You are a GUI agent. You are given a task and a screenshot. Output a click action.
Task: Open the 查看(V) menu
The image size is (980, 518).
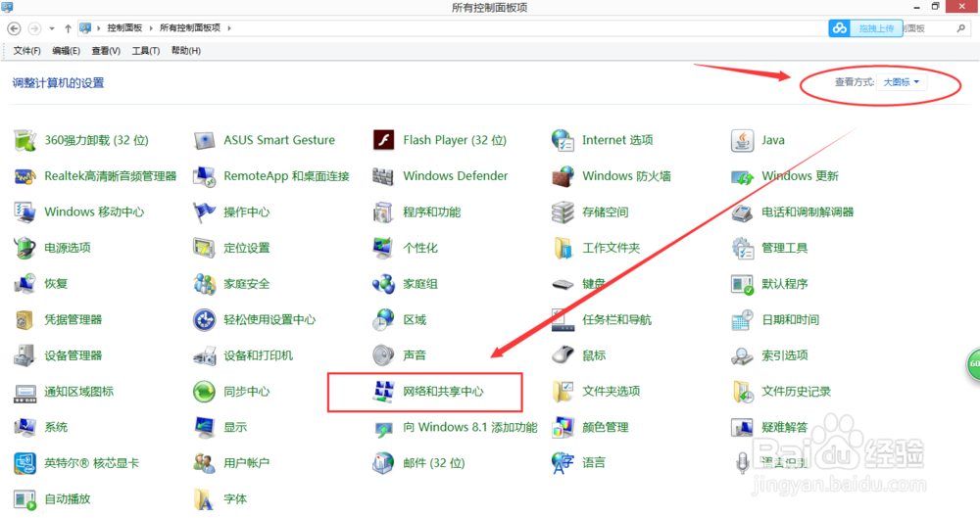point(106,51)
